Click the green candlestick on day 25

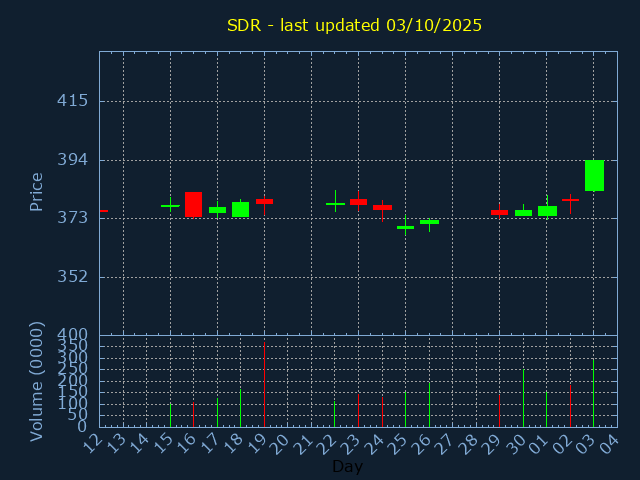[x=405, y=227]
